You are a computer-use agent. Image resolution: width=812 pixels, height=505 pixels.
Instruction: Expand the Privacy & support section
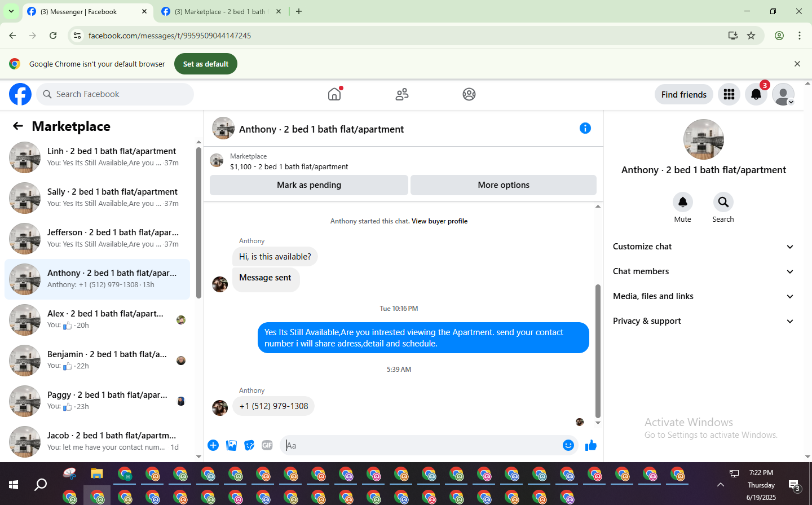point(703,321)
